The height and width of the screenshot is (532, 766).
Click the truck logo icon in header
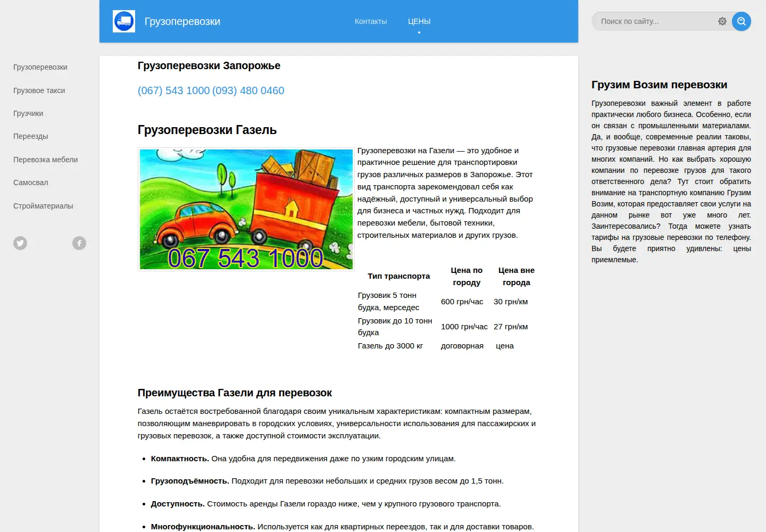pos(124,21)
